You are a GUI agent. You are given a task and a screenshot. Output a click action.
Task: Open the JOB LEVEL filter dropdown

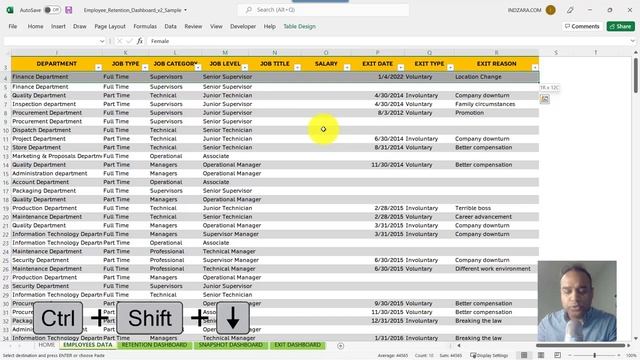point(245,67)
